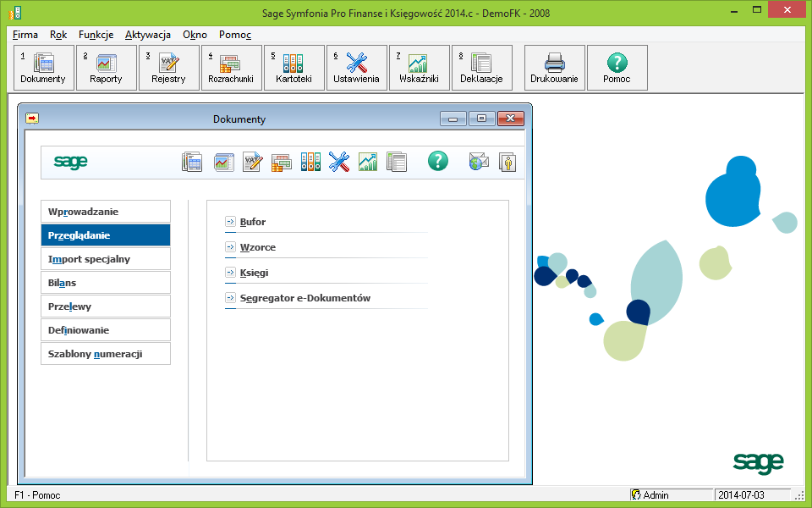
Task: Open the Wzorce link
Action: (258, 247)
